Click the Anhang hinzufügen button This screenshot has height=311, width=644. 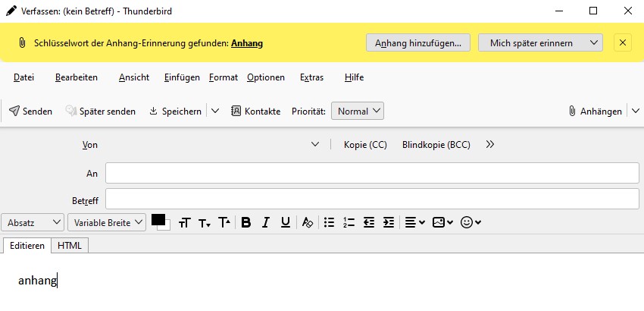[418, 43]
